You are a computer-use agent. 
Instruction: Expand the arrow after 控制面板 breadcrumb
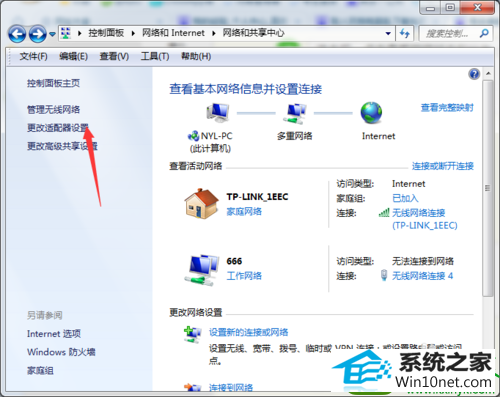(133, 33)
